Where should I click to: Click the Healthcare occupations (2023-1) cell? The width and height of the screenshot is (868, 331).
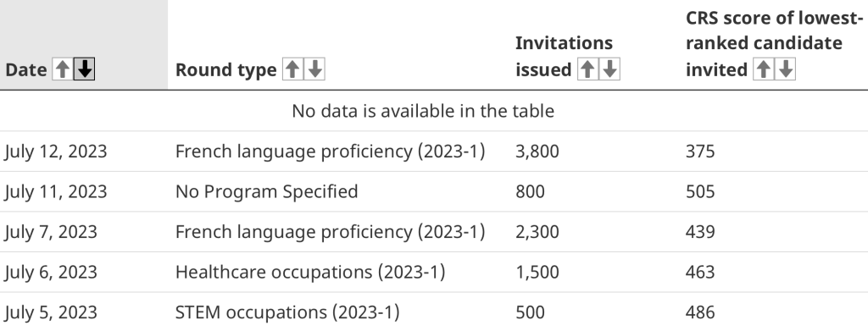(310, 273)
